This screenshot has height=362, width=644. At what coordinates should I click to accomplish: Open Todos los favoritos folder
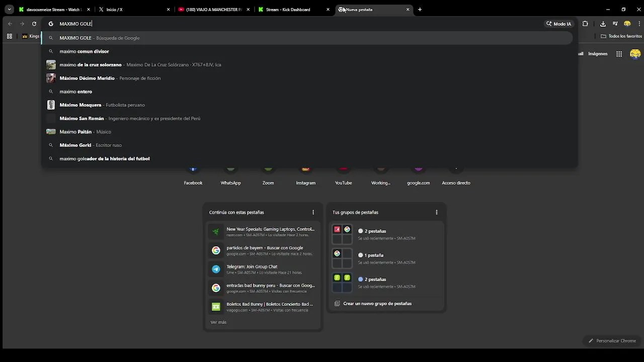click(x=621, y=36)
